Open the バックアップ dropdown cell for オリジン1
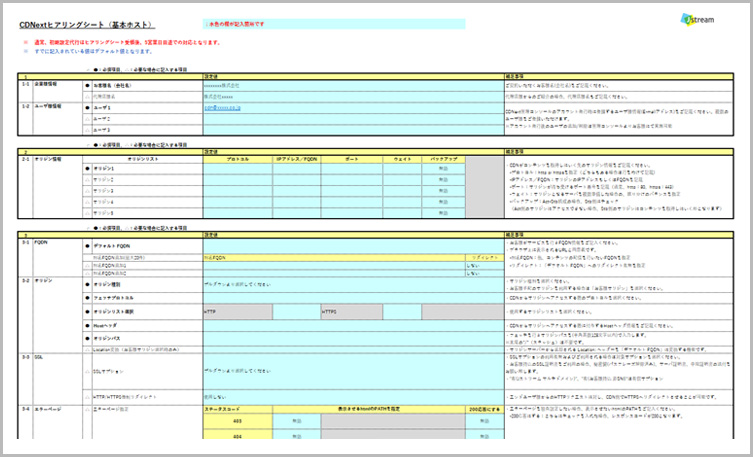753x457 pixels. [x=443, y=169]
